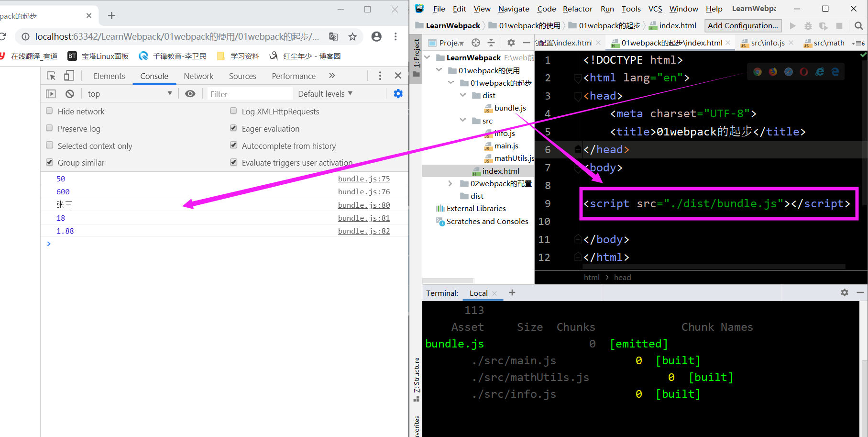Viewport: 868px width, 437px height.
Task: View site information icon beside localhost URL
Action: click(26, 36)
